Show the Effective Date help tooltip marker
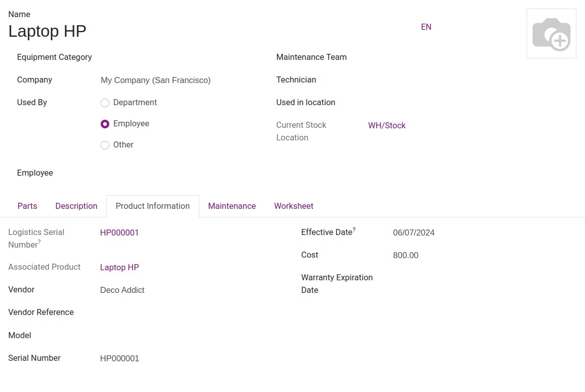585x392 pixels. (x=354, y=230)
